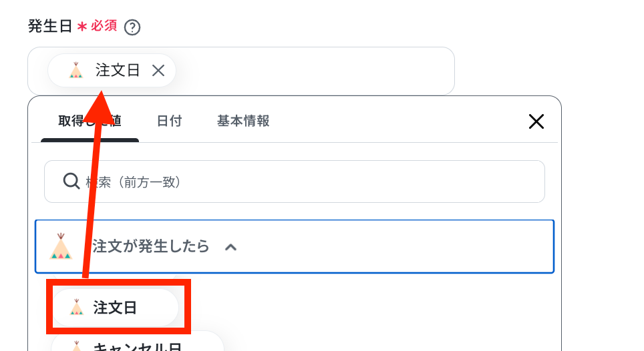
Task: Close the value picker panel
Action: click(536, 121)
